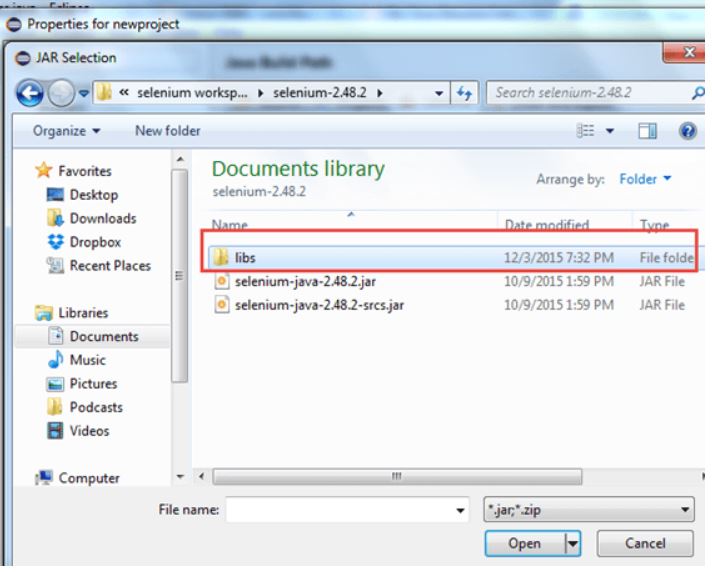Select Videos library in navigation pane
The width and height of the screenshot is (712, 572).
pos(89,431)
